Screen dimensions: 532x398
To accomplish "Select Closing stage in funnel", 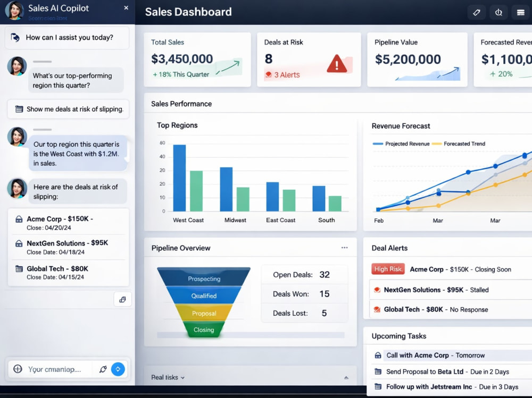I will (204, 329).
